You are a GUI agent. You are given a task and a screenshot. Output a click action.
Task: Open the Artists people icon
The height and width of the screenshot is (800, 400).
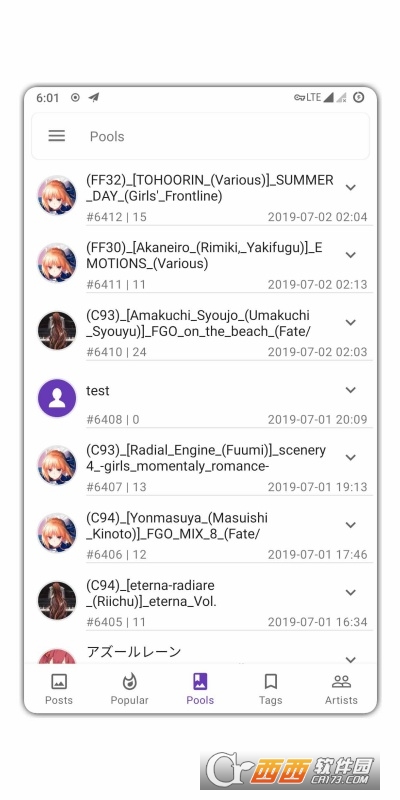tap(341, 681)
